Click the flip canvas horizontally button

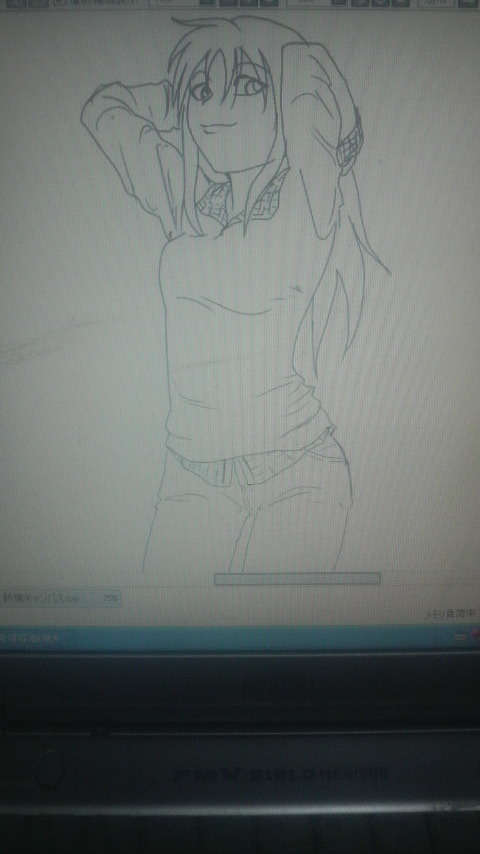click(x=401, y=2)
